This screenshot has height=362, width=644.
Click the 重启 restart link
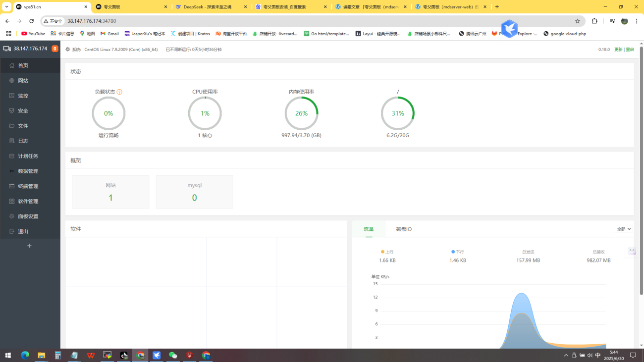[630, 50]
